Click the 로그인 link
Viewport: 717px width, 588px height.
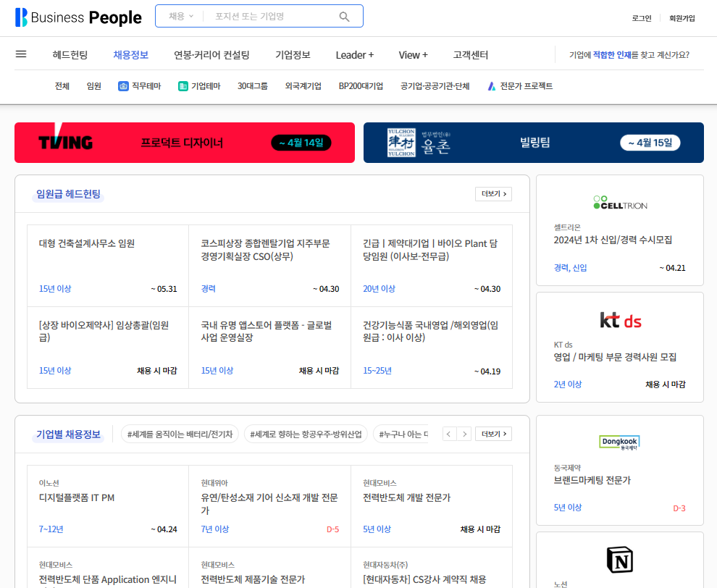[x=642, y=18]
